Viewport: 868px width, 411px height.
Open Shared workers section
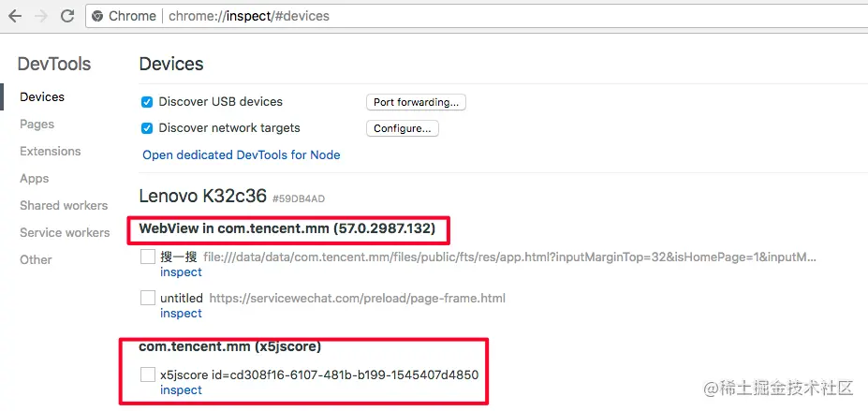point(64,206)
